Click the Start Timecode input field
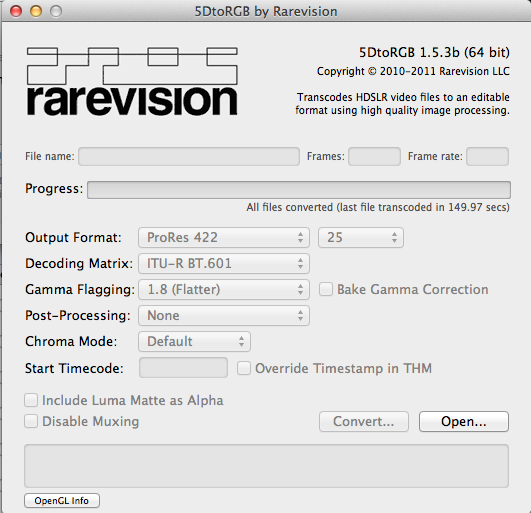The width and height of the screenshot is (531, 513). [183, 367]
